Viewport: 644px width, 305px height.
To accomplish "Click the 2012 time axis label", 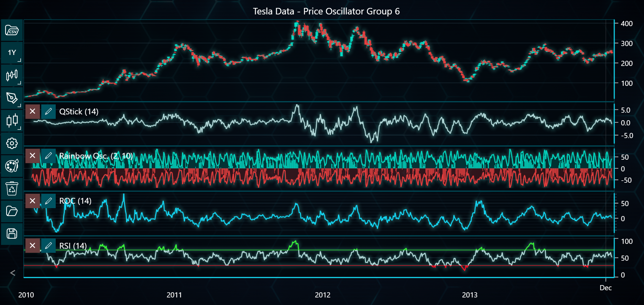I will pyautogui.click(x=323, y=295).
